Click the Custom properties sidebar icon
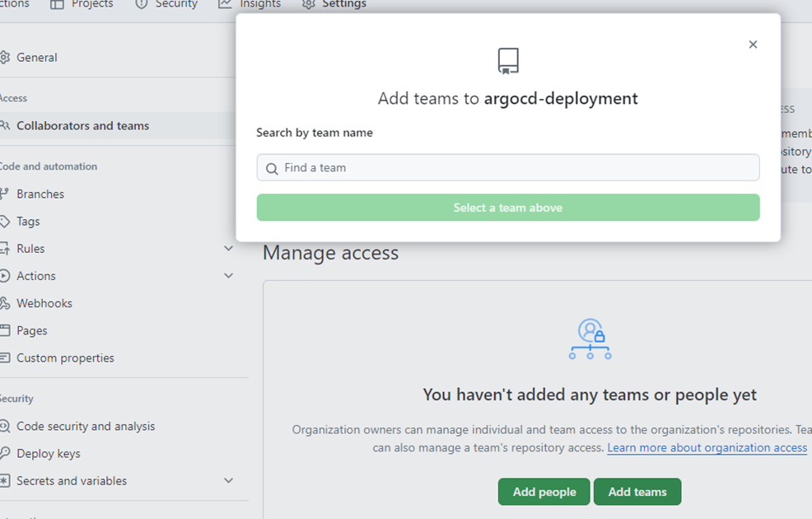 (x=5, y=358)
